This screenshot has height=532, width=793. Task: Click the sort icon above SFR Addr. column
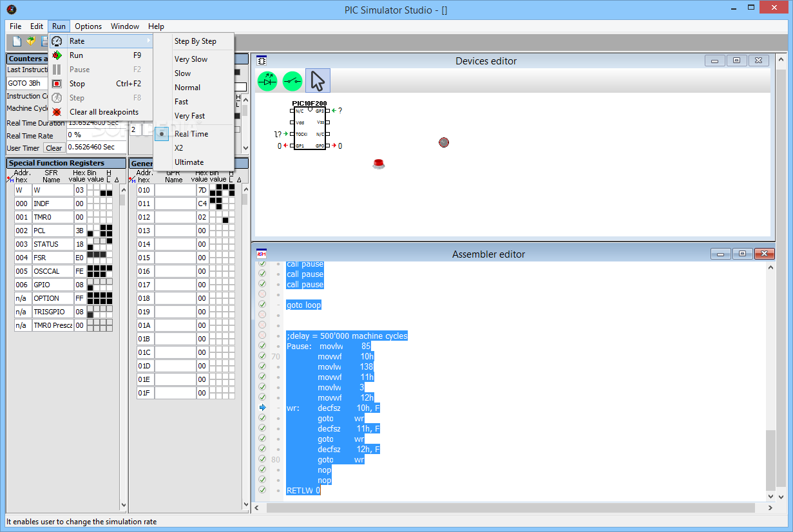(x=10, y=180)
